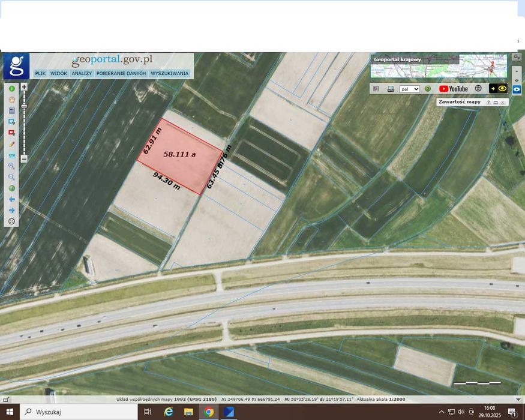Click the geoportal.gov.pl title logo
This screenshot has height=420, width=525.
112,60
